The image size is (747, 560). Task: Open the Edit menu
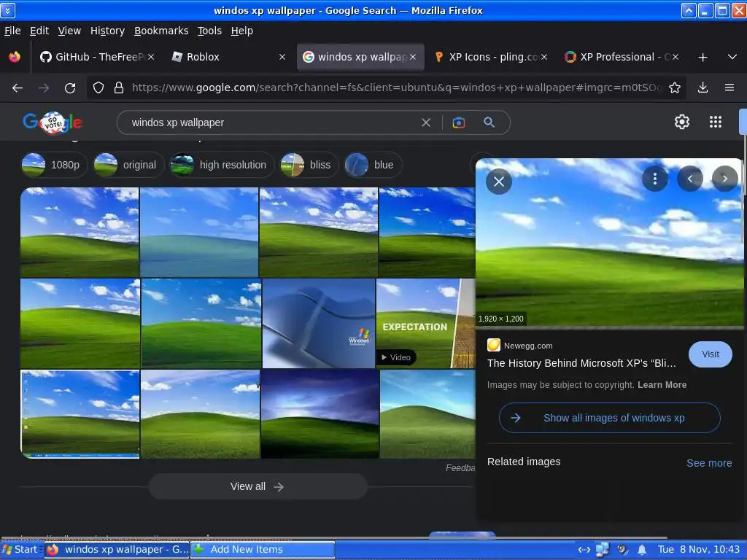click(x=39, y=31)
